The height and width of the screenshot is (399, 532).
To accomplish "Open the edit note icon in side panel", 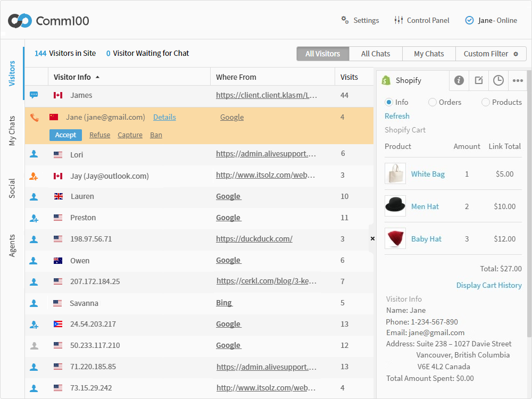I will [479, 80].
